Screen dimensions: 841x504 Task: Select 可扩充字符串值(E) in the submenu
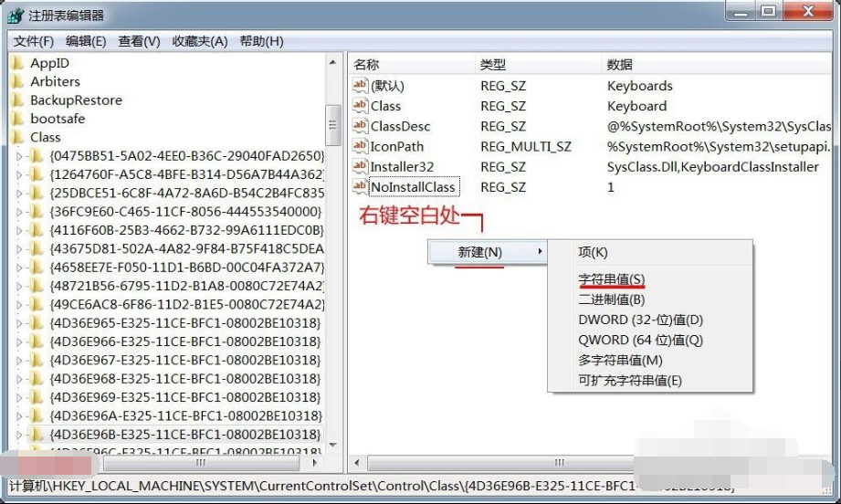coord(630,381)
